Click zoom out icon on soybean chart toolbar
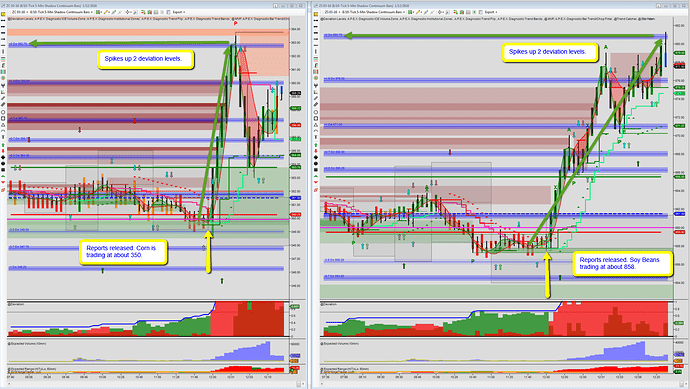 tap(432, 12)
